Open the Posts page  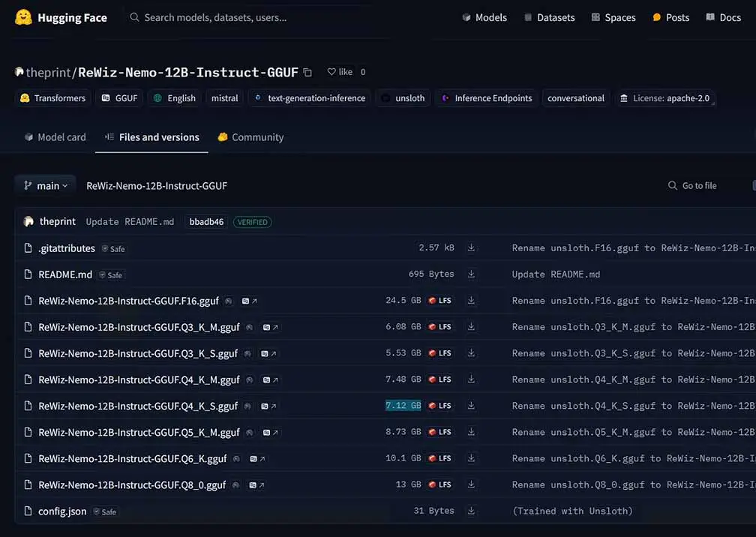coord(670,17)
